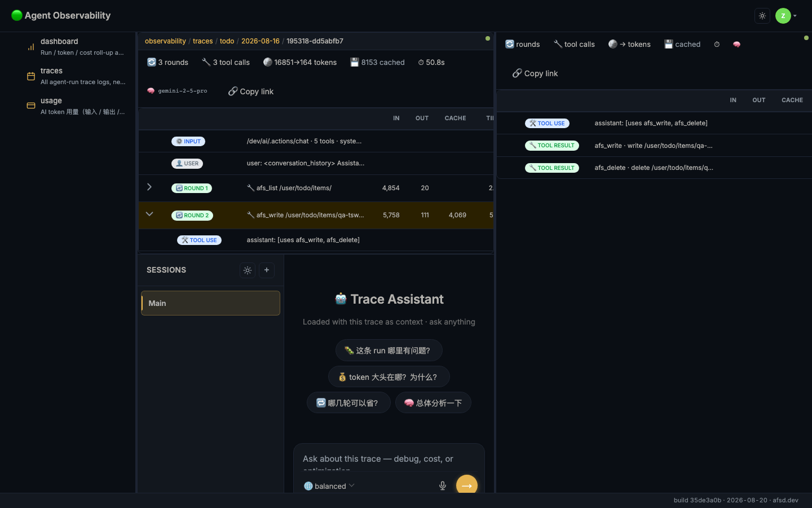Click the dashboard bar chart icon
Image resolution: width=812 pixels, height=508 pixels.
pos(31,47)
